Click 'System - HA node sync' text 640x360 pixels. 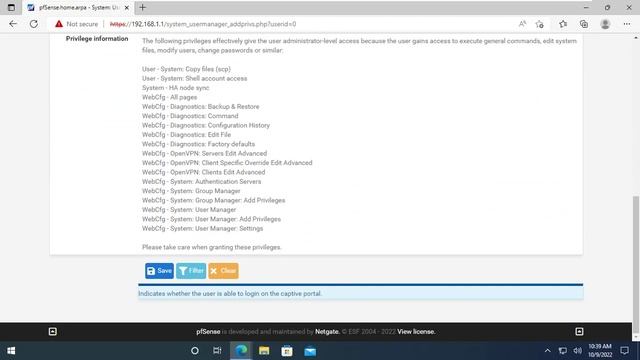tap(176, 88)
